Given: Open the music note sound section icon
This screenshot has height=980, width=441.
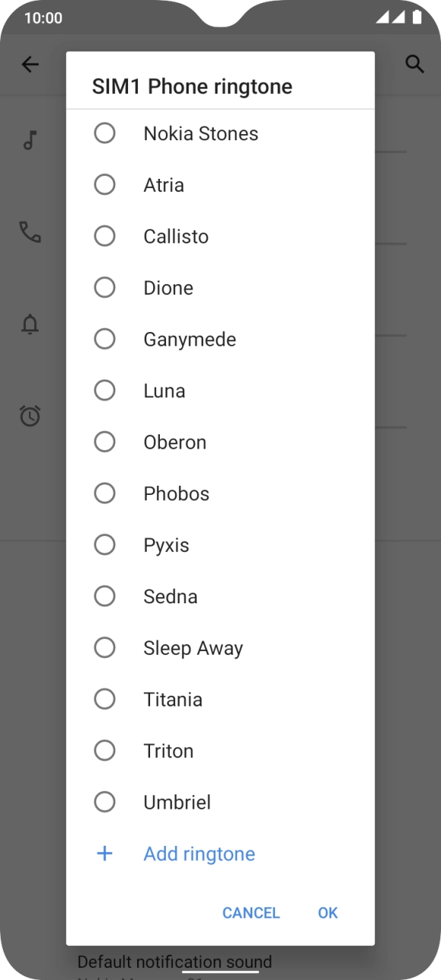Looking at the screenshot, I should click(30, 139).
